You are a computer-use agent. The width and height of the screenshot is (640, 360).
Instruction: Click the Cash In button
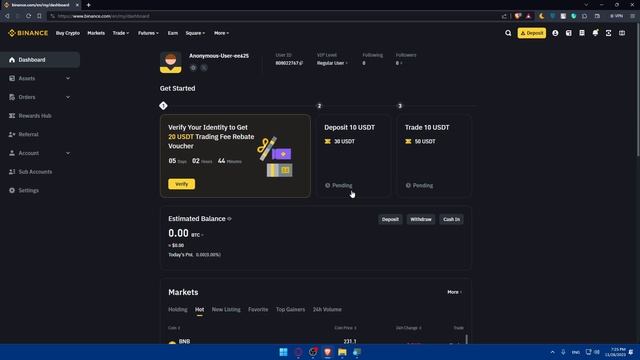pos(451,219)
